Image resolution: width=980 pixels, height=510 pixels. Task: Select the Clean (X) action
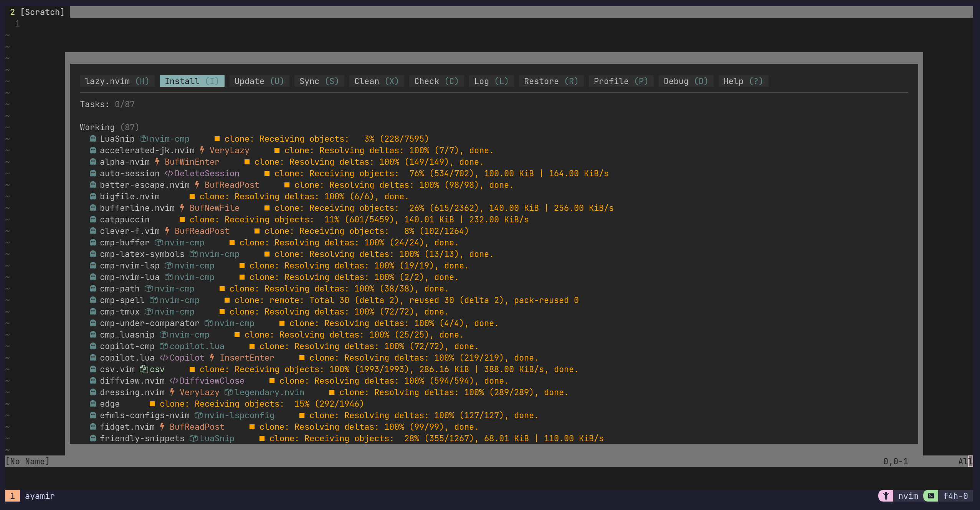[376, 81]
